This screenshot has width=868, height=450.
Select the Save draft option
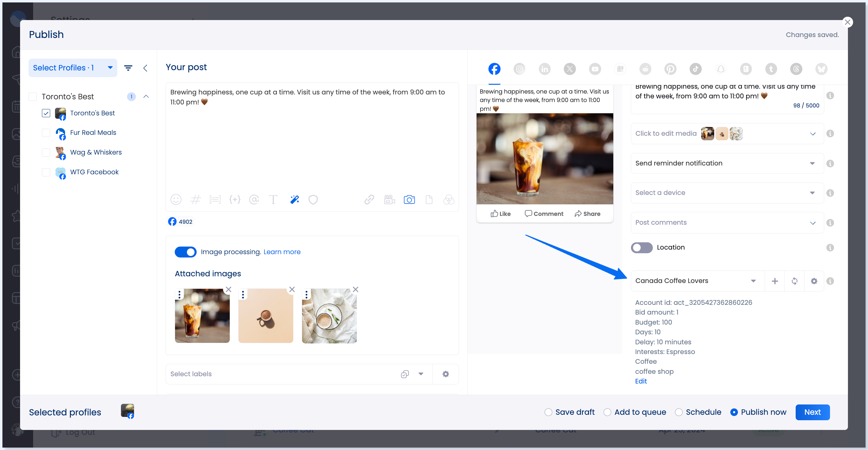tap(548, 412)
